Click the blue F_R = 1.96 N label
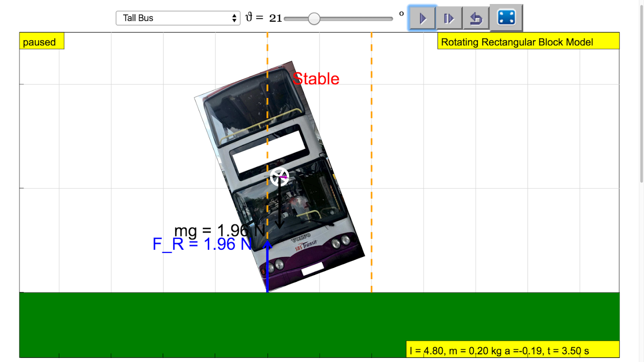Viewport: 644px width, 362px height. pyautogui.click(x=202, y=244)
